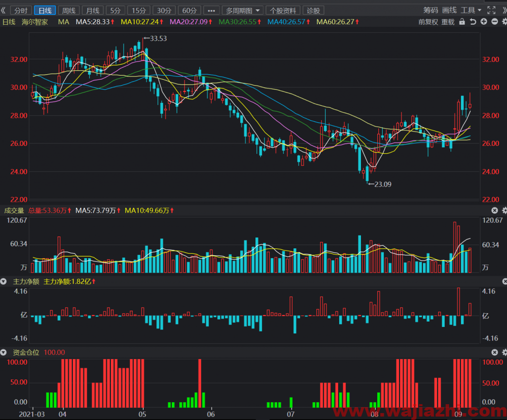
Task: Select the MA20:27.09 moving average value
Action: 191,22
